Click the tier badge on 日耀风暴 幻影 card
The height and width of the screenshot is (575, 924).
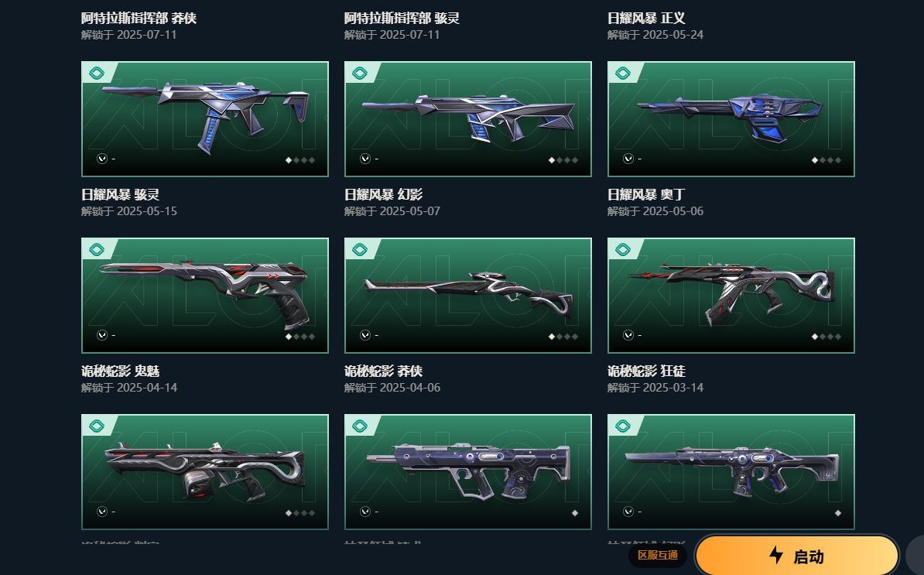point(360,73)
